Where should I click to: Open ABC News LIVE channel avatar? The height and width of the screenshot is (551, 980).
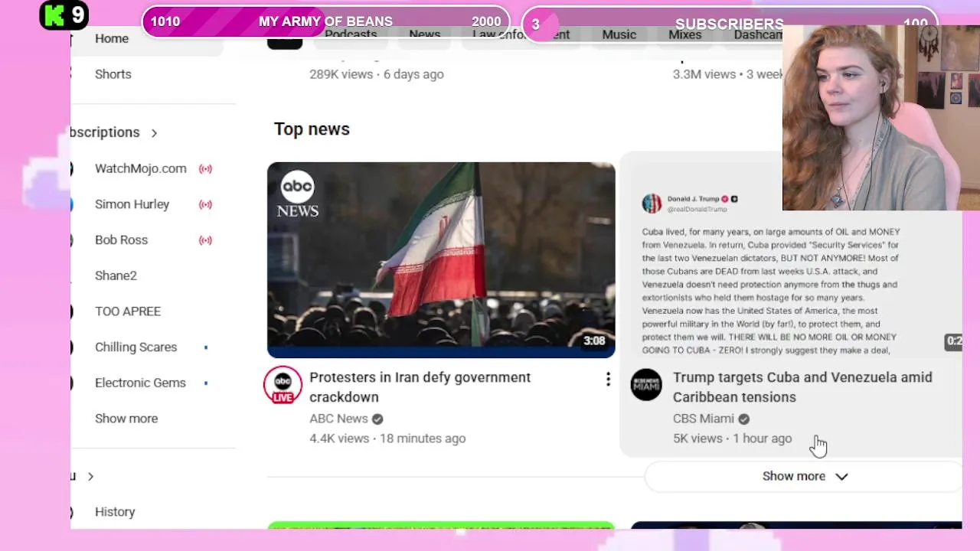click(283, 385)
